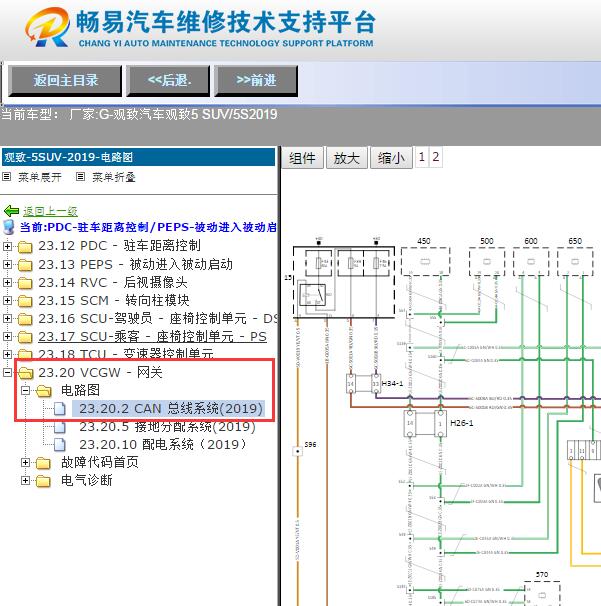
Task: Open 23.17 SCU-乘客 座椅控制单元 PS
Action: [x=152, y=337]
